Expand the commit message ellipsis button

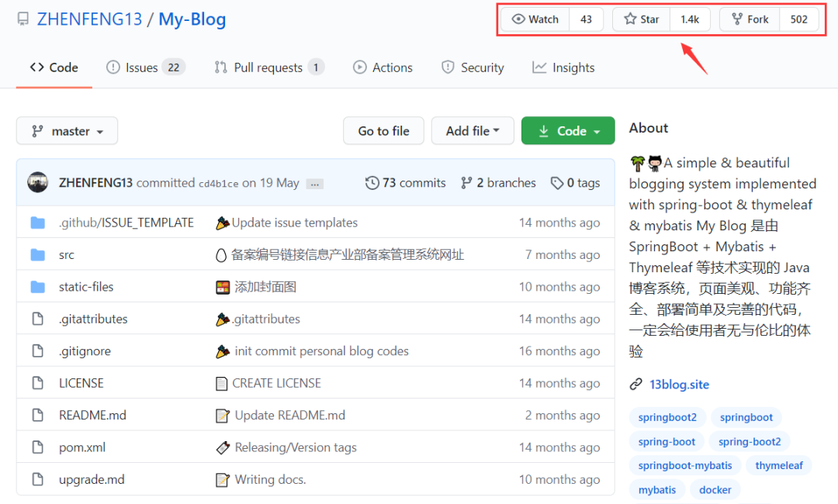pyautogui.click(x=315, y=184)
